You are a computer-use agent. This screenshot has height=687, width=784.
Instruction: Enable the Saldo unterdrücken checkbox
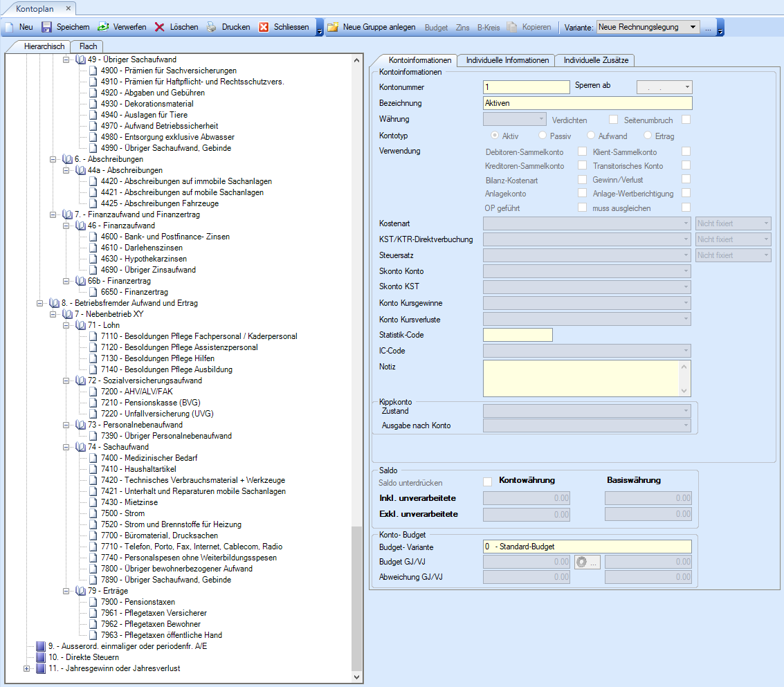click(488, 482)
